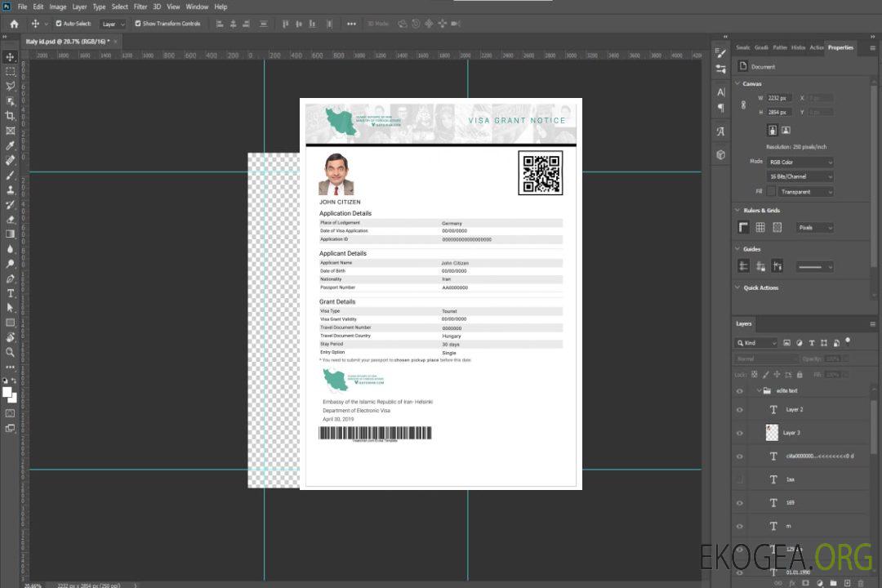
Task: Open the RGB Color mode dropdown
Action: (x=800, y=162)
